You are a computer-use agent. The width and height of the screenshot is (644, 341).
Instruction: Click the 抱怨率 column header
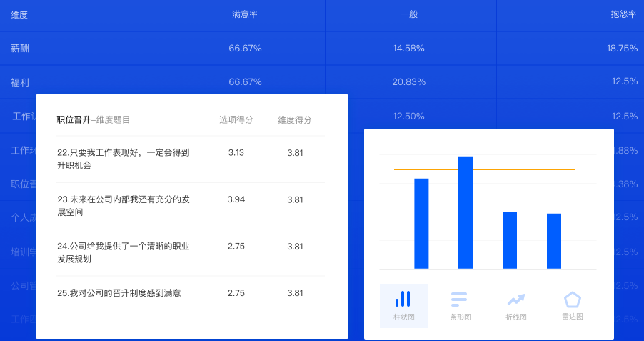click(x=623, y=14)
